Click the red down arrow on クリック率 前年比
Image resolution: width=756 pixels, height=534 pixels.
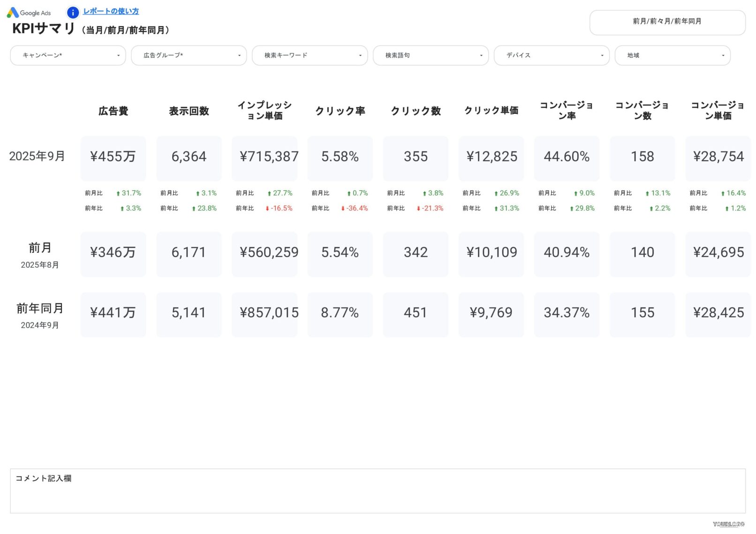(x=343, y=209)
